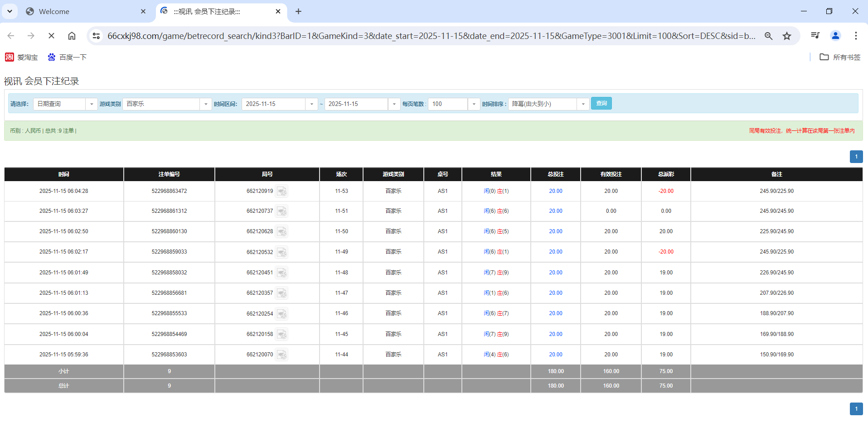Open the 爱淘宝 bookmark

[21, 57]
